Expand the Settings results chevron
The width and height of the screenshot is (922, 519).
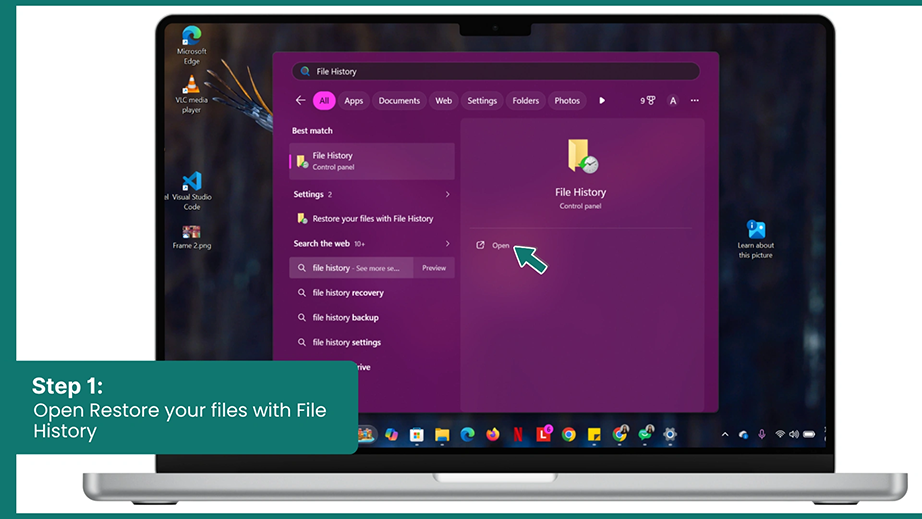(447, 194)
